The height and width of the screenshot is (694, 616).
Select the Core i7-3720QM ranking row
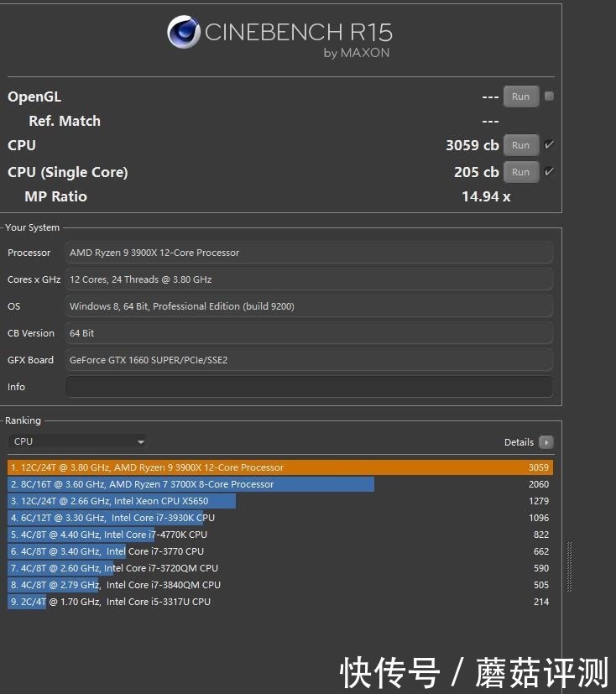click(279, 568)
